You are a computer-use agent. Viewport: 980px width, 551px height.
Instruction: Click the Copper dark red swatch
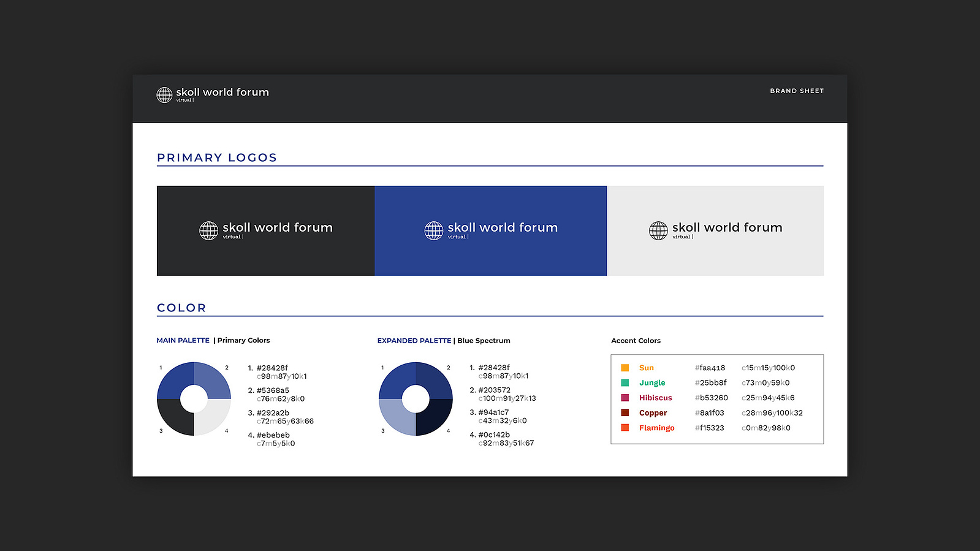(x=625, y=412)
